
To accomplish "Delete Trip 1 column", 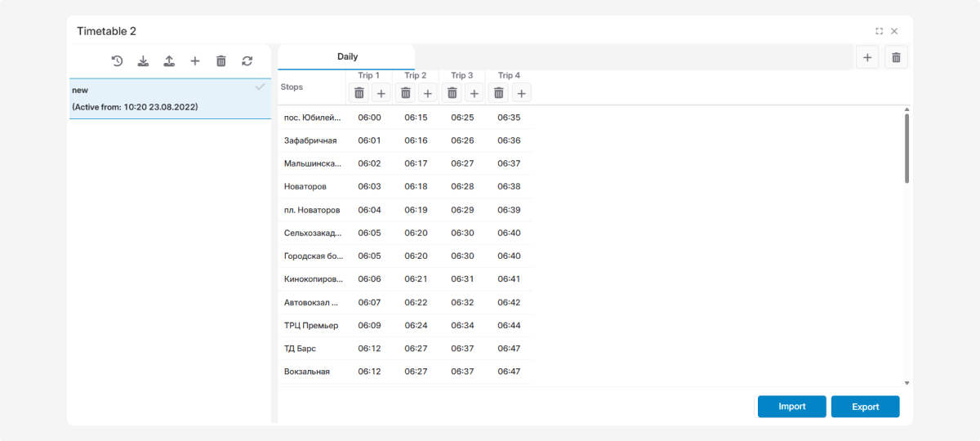I will click(359, 93).
